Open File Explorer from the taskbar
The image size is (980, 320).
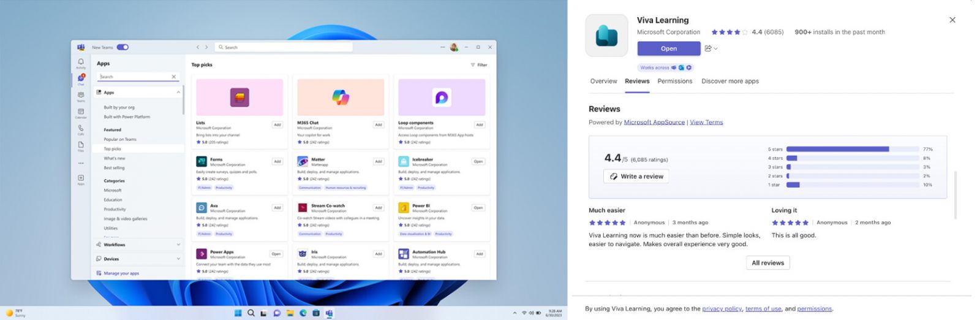coord(290,313)
